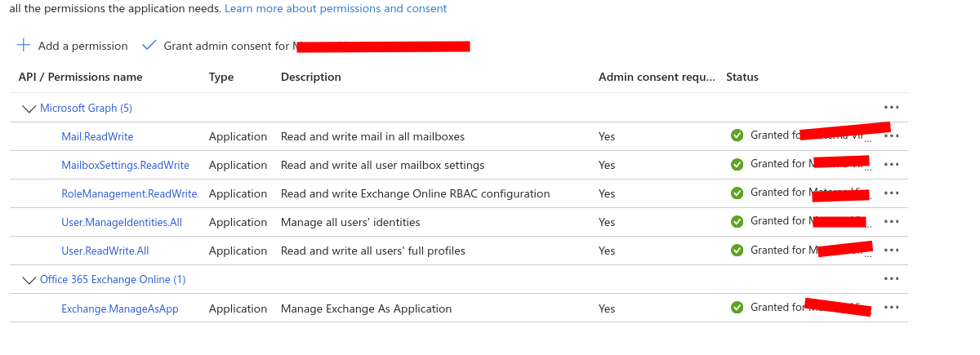Click the Add a permission button label
980x355 pixels.
click(x=83, y=46)
